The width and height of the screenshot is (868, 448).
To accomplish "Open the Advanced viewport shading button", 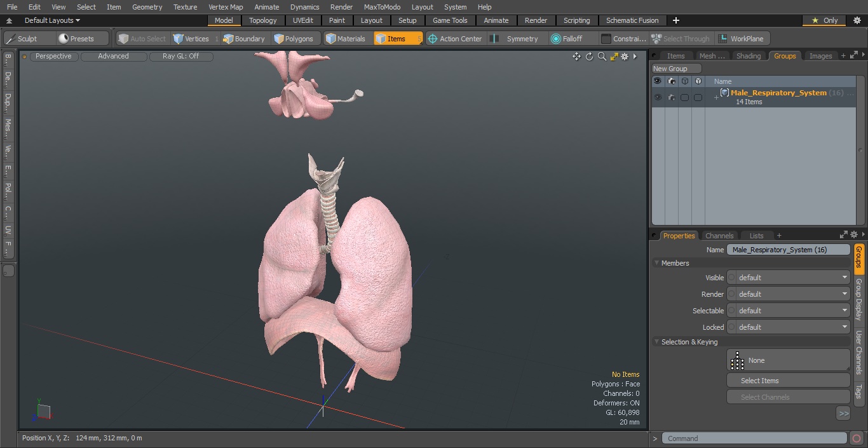I will (x=113, y=56).
